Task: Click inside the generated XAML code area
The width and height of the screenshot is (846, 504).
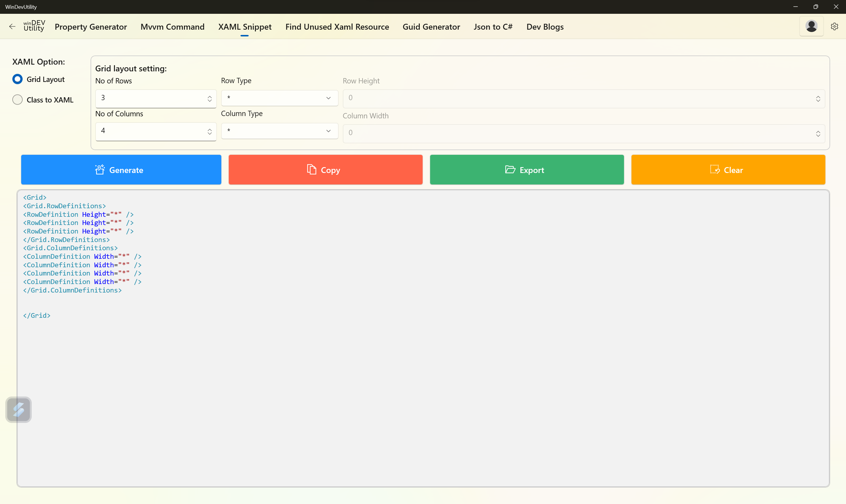Action: click(x=423, y=374)
